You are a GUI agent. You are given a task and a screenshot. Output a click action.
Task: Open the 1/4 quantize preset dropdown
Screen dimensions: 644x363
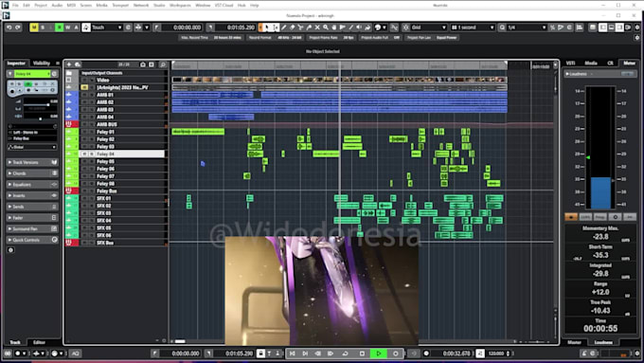click(527, 27)
